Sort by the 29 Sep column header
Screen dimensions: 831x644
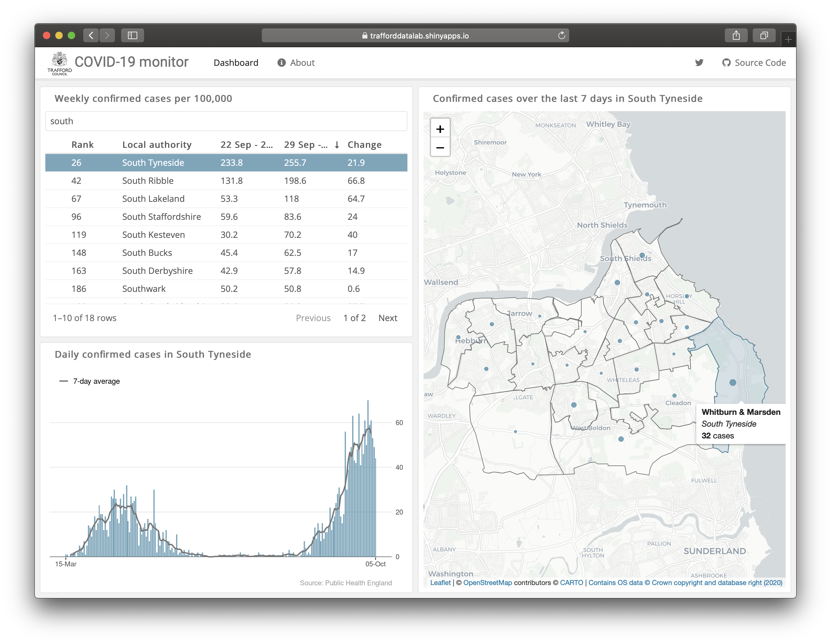tap(306, 145)
